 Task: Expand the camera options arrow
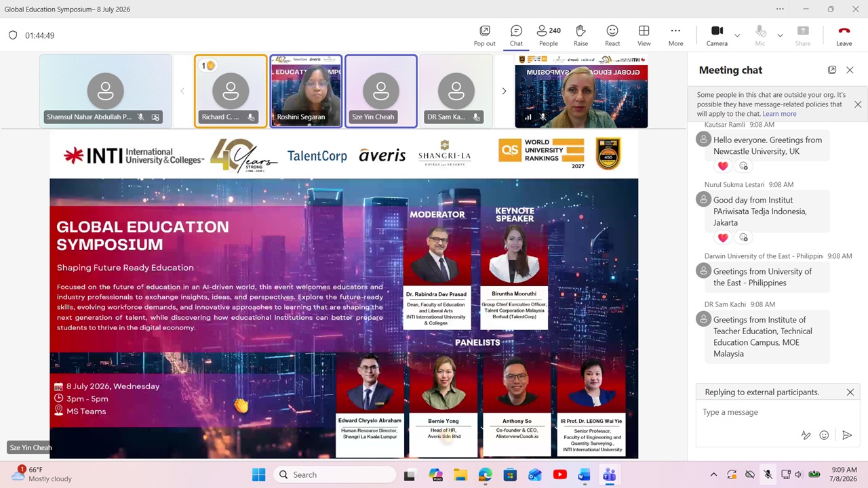[x=737, y=35]
